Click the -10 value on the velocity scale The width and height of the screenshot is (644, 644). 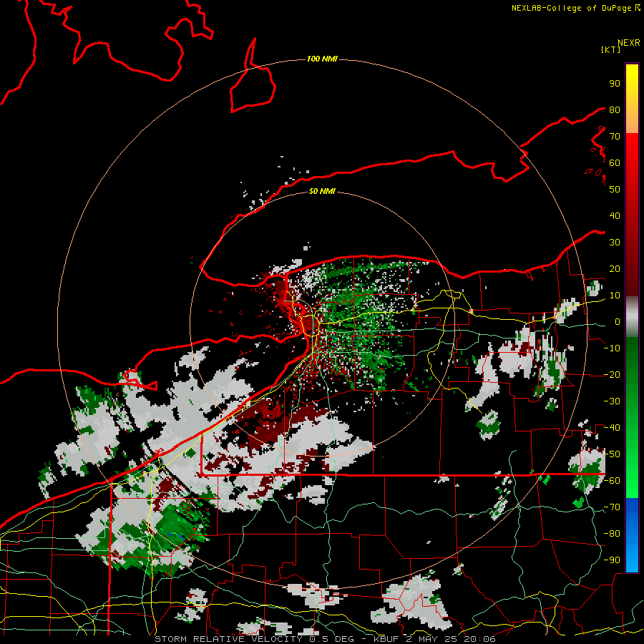click(612, 348)
